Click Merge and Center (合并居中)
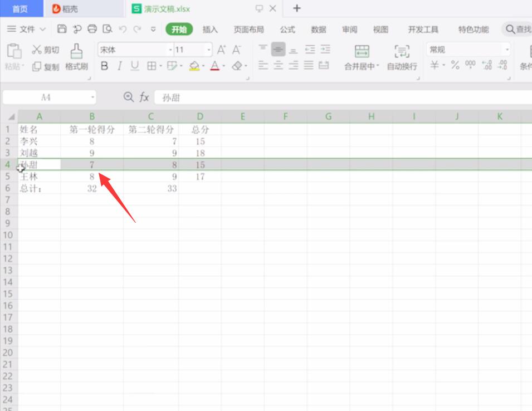 [362, 57]
